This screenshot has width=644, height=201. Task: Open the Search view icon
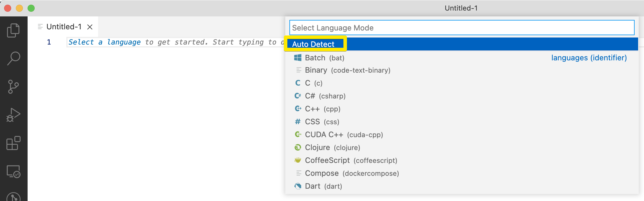coord(13,58)
